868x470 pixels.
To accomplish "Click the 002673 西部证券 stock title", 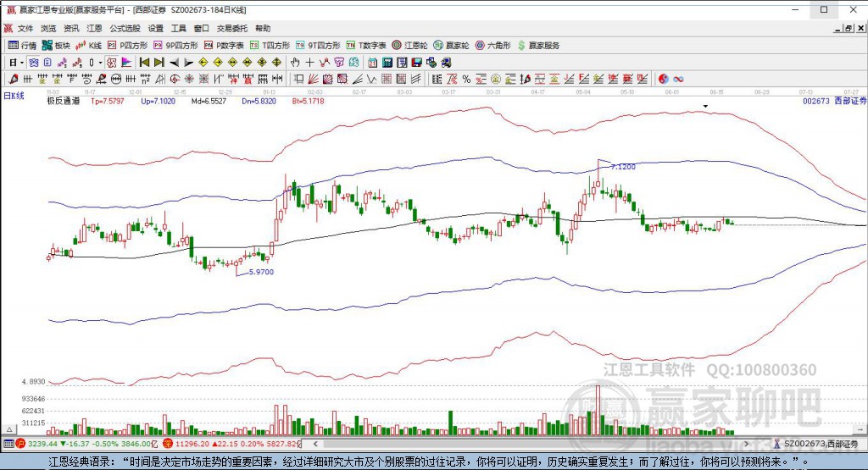I will point(834,101).
